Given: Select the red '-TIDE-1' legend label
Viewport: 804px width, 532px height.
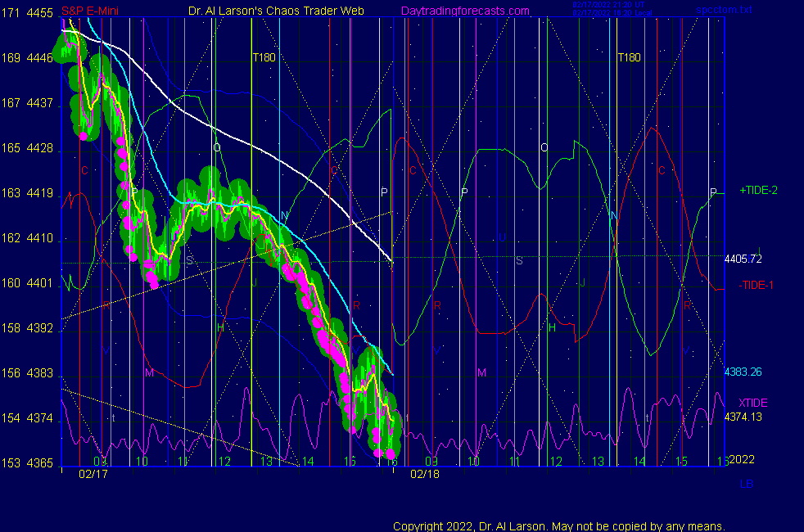Looking at the screenshot, I should pos(756,285).
